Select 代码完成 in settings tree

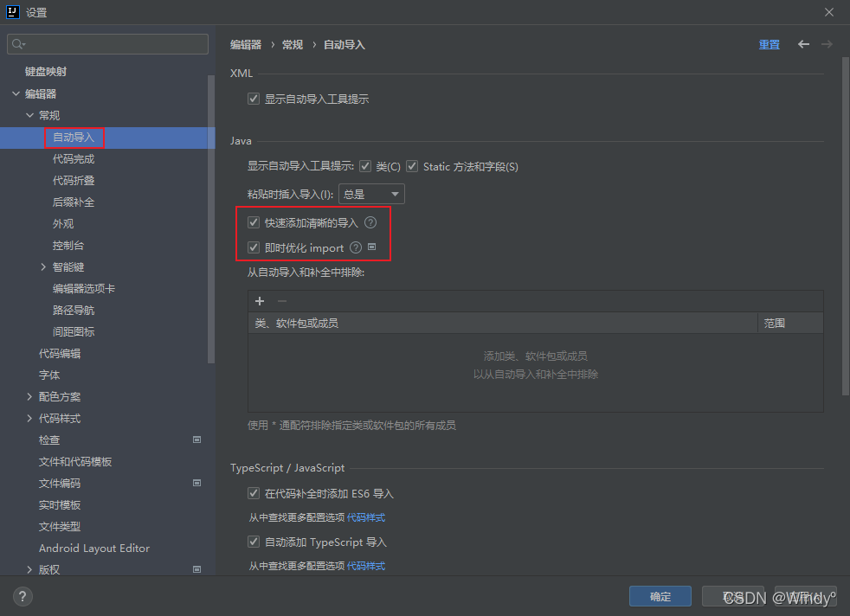74,158
